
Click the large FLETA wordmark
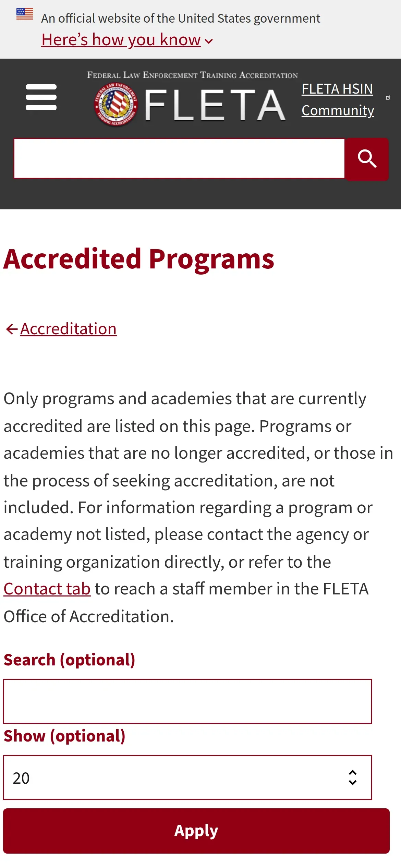215,105
